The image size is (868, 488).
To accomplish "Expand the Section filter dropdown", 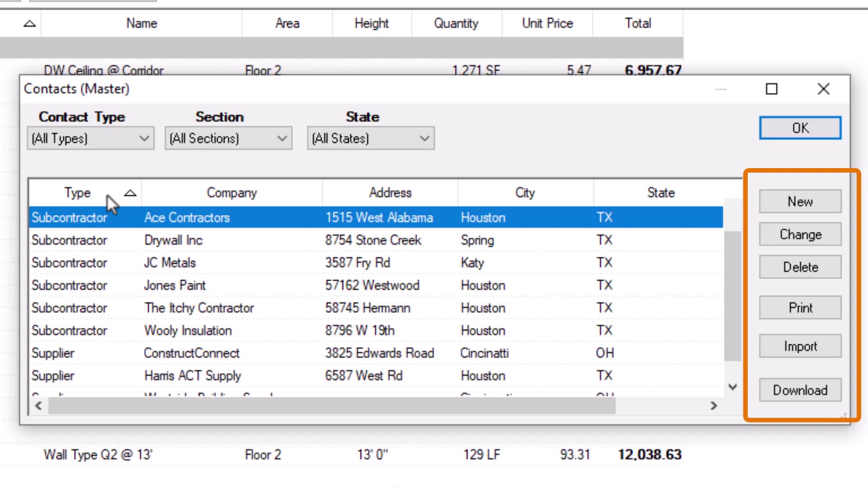I will click(x=228, y=138).
